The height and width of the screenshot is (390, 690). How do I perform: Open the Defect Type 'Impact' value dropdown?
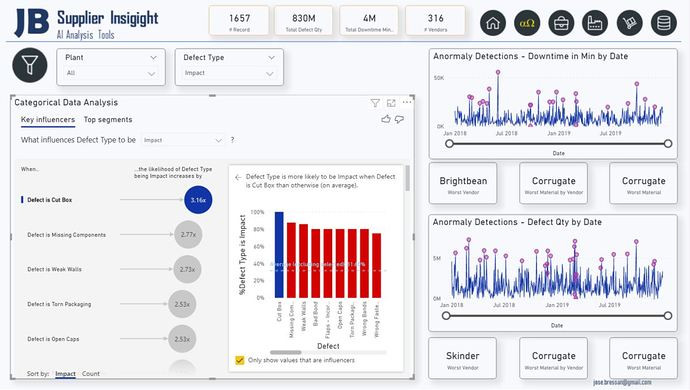pyautogui.click(x=229, y=74)
